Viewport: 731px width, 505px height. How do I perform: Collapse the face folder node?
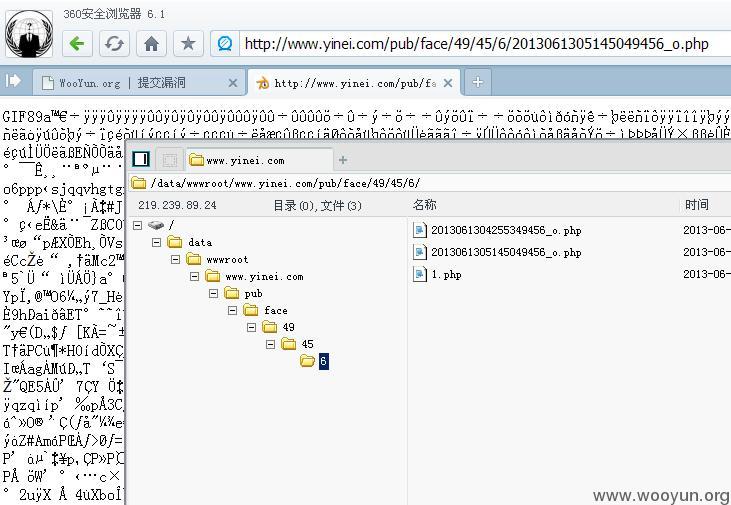click(233, 310)
